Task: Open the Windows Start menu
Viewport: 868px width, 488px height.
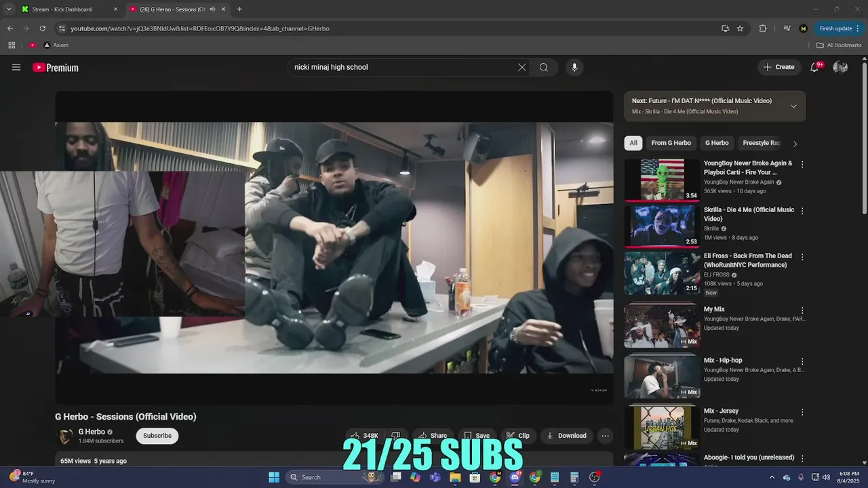Action: click(x=274, y=477)
